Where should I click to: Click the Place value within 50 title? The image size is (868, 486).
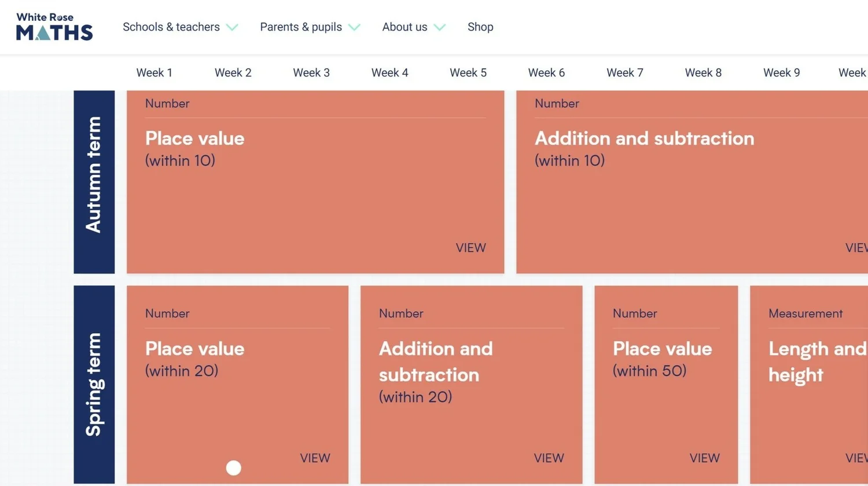(x=663, y=359)
